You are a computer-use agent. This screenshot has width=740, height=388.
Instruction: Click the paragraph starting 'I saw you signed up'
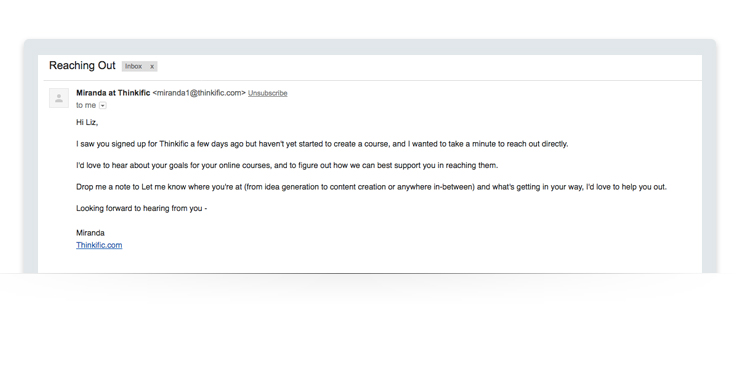pos(322,144)
